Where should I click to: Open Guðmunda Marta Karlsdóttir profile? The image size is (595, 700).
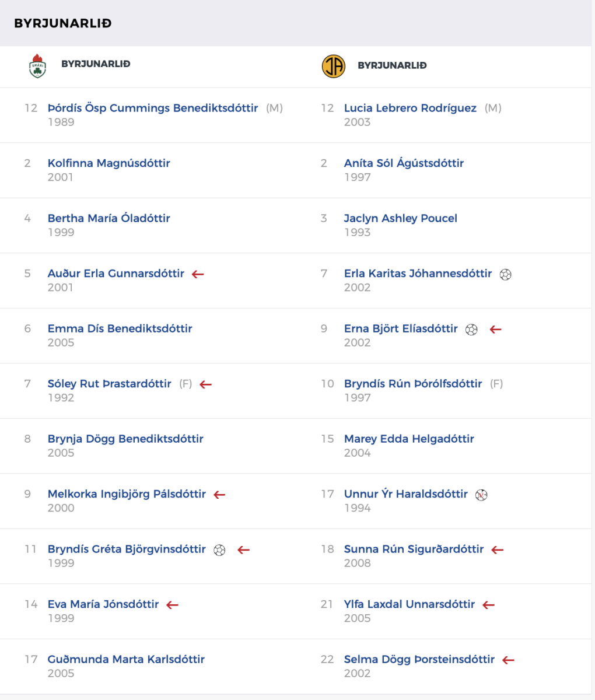tap(127, 659)
